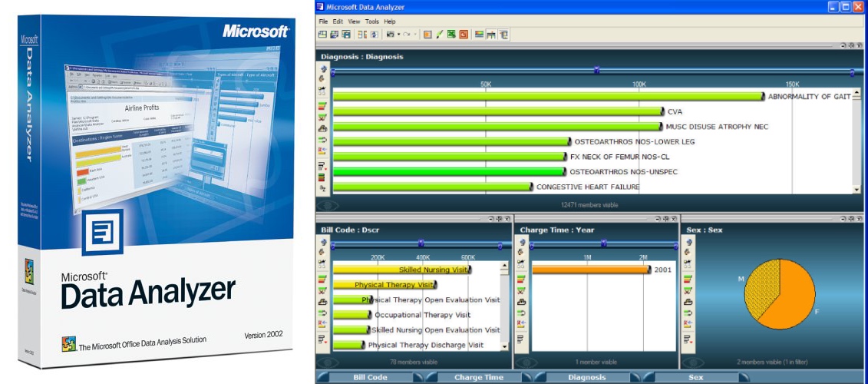Collapse the Bill Code pane with its minimize button
Viewport: 868px width, 384px height.
pos(490,219)
